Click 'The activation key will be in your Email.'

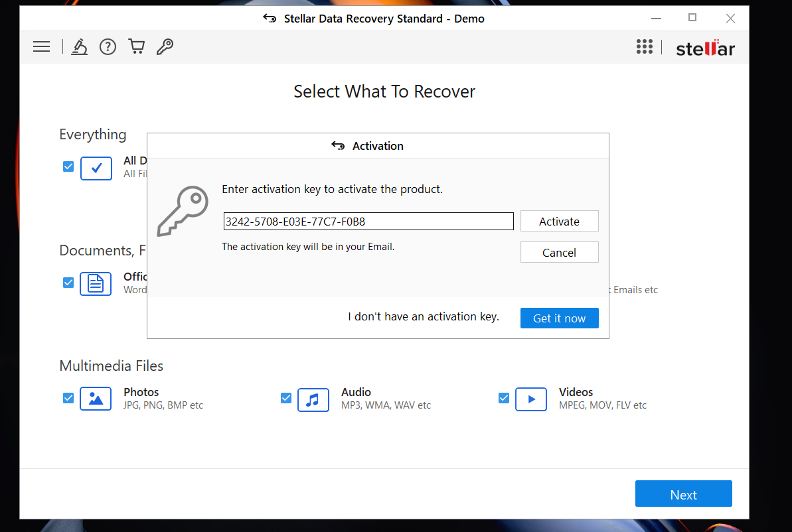tap(308, 247)
